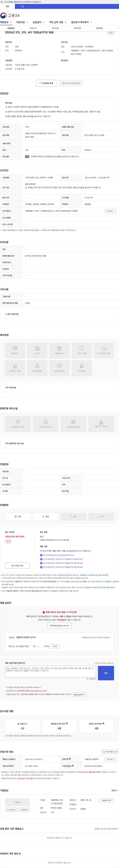Open the 실업급여 menu dropdown
The width and height of the screenshot is (119, 868).
tap(39, 22)
